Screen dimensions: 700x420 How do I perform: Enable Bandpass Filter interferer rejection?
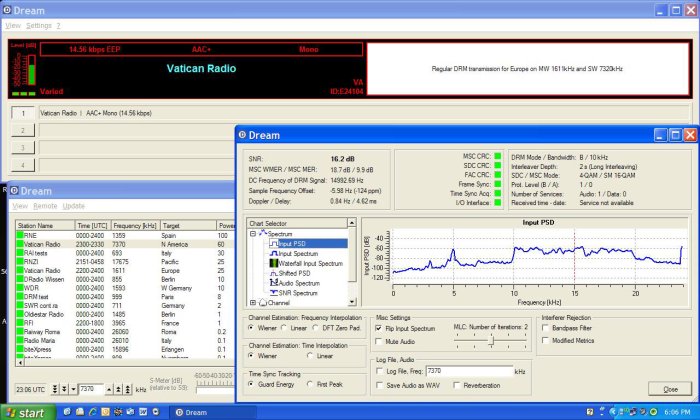(545, 328)
